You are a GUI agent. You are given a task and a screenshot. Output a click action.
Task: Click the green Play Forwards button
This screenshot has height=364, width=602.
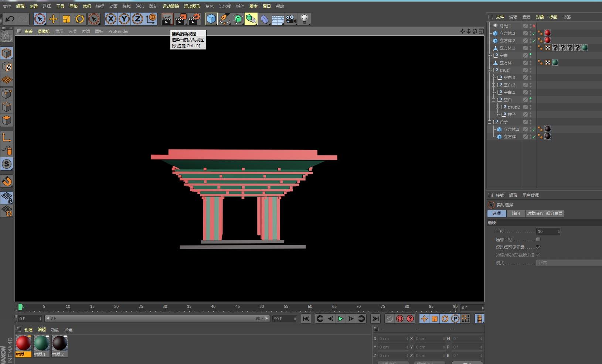(x=340, y=319)
